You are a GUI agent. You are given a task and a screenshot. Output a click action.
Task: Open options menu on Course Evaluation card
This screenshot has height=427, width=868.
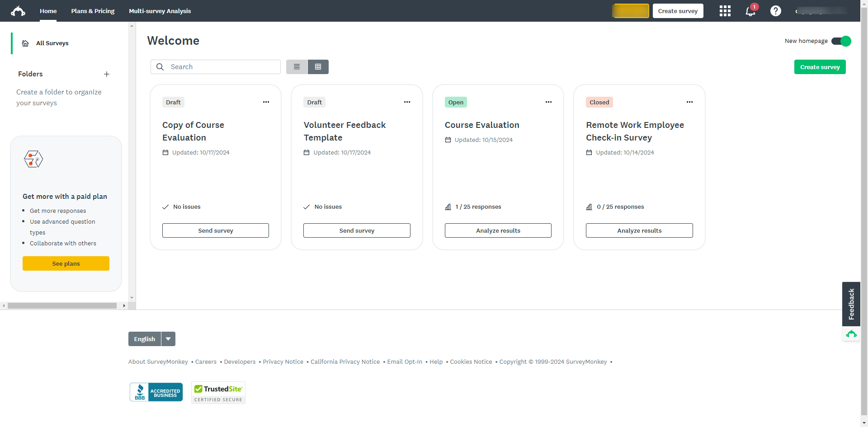click(548, 102)
